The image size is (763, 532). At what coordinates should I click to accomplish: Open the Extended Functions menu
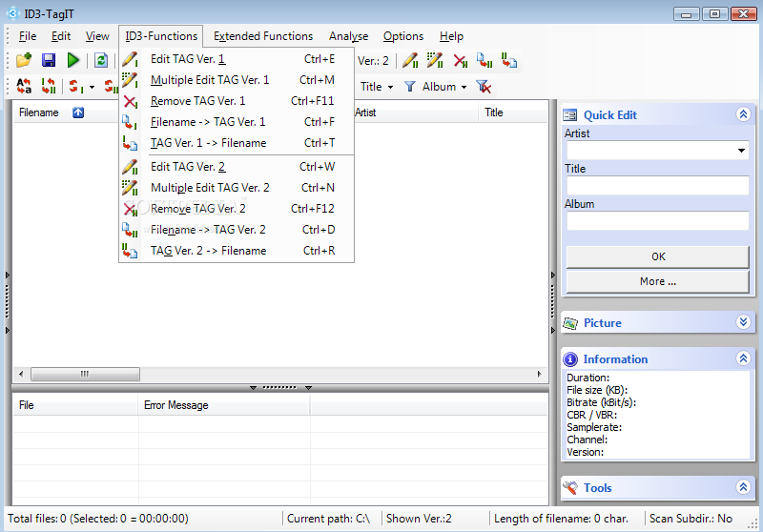(x=263, y=36)
